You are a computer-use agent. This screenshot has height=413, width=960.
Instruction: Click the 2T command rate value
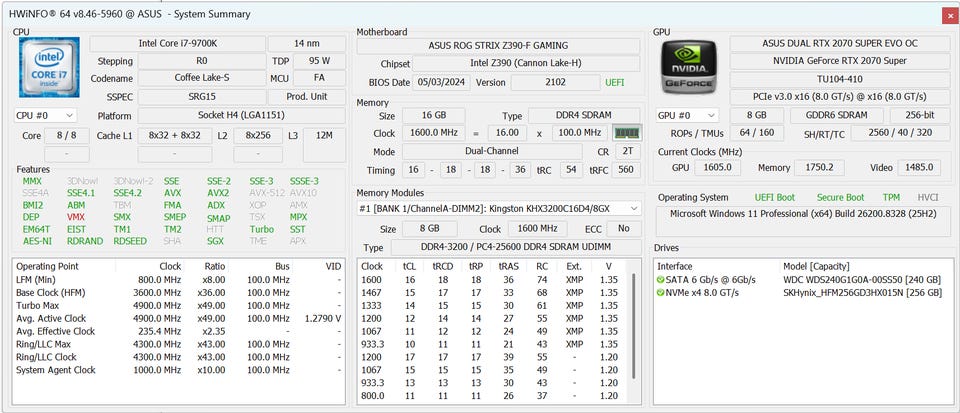(x=628, y=151)
